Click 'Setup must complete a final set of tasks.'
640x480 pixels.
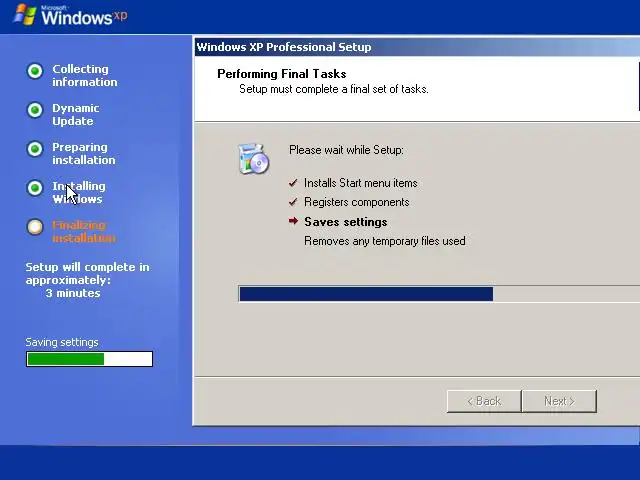pyautogui.click(x=334, y=89)
